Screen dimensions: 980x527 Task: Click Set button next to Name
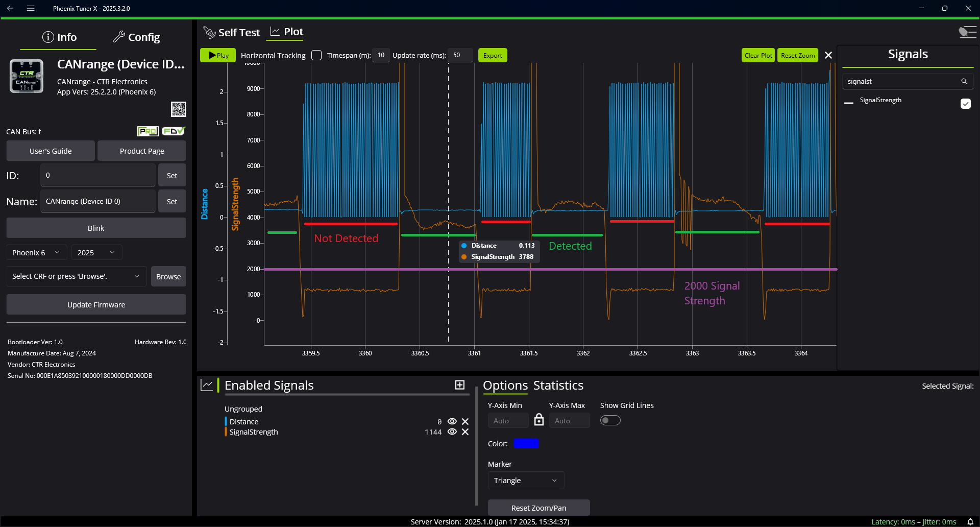point(172,202)
